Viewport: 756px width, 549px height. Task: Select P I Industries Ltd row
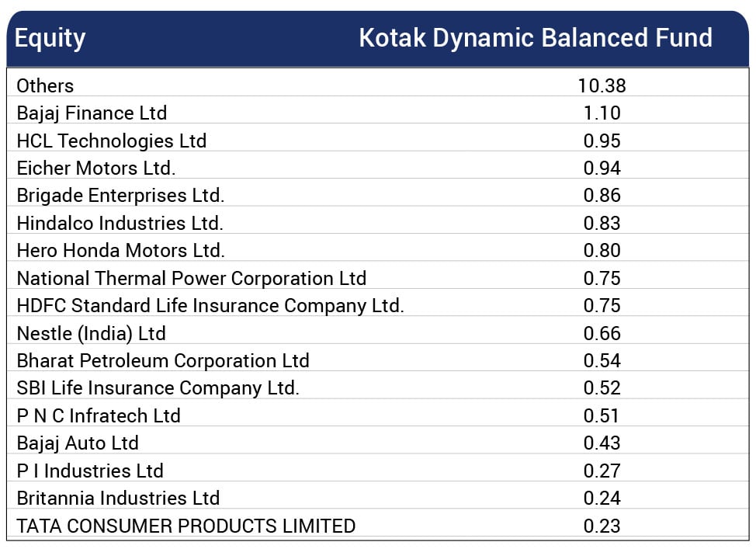pyautogui.click(x=90, y=471)
